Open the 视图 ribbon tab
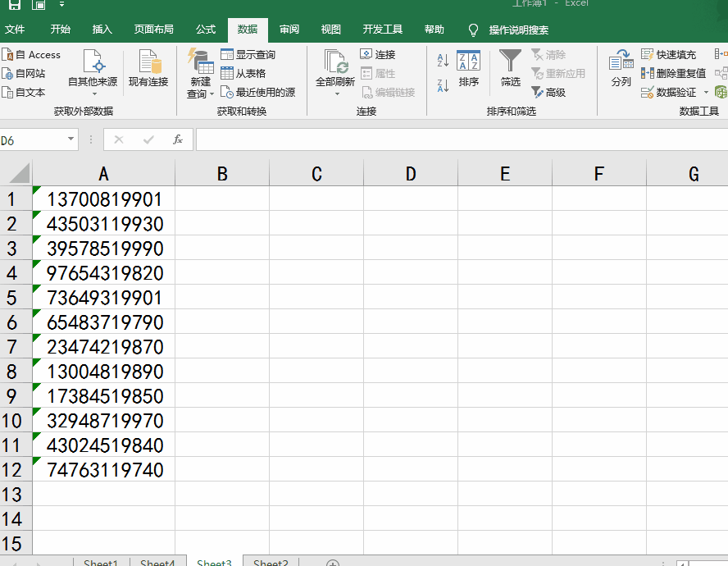Screen dimensions: 728x566 (x=330, y=30)
